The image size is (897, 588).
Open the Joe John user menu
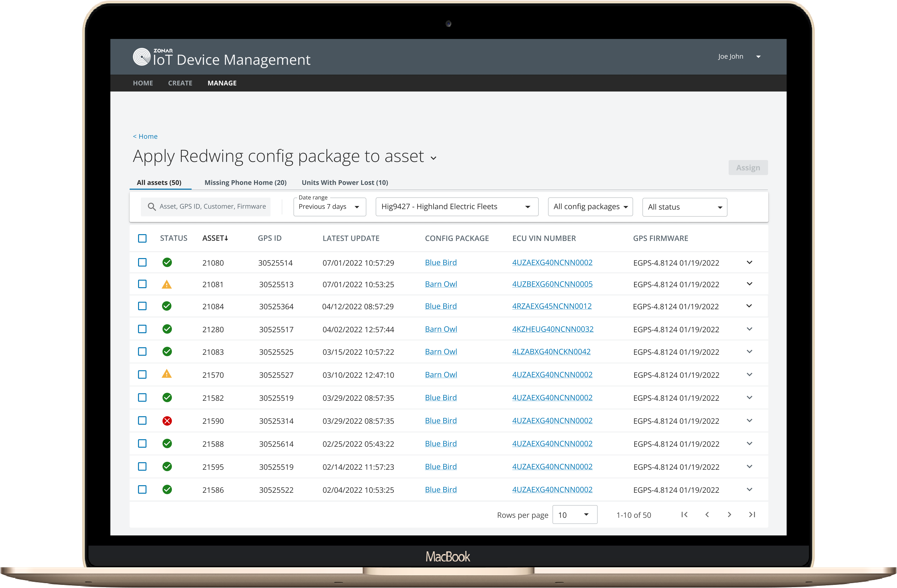(x=739, y=57)
